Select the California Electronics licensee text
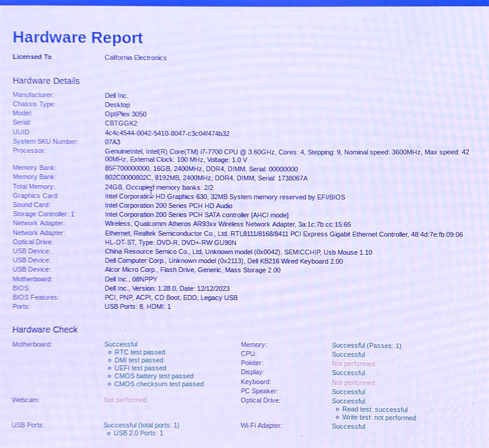The height and width of the screenshot is (448, 489). pyautogui.click(x=135, y=58)
